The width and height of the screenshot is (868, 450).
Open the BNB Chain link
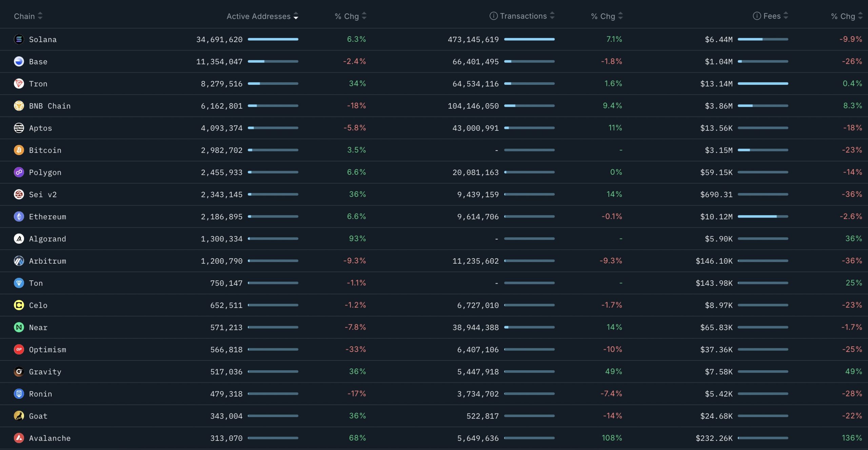pyautogui.click(x=50, y=106)
